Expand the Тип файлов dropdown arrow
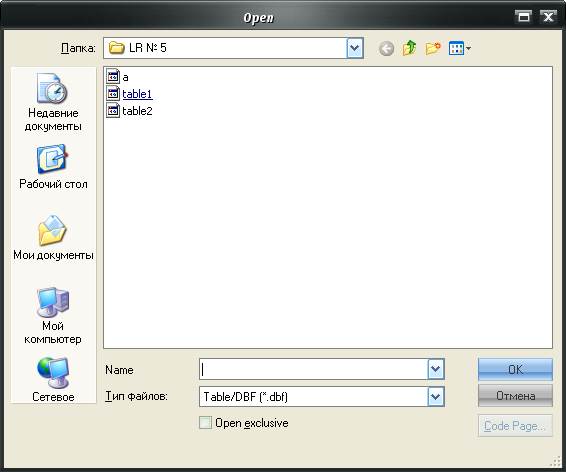This screenshot has width=566, height=472. (x=436, y=397)
